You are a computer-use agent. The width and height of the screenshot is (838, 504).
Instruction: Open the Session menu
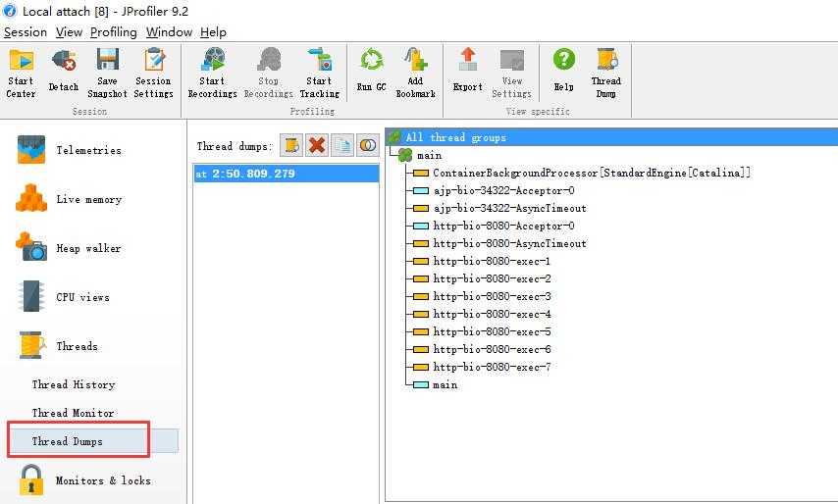(x=26, y=32)
